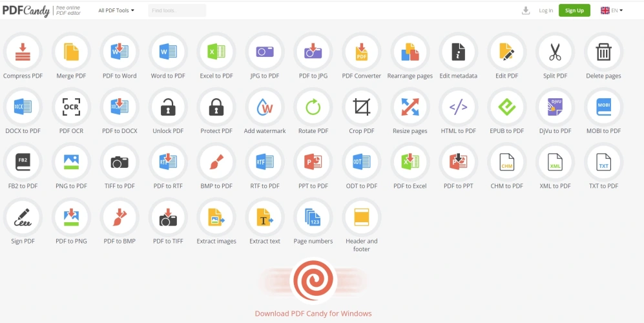Launch the PDF OCR tool
Screen dimensions: 644x323
(71, 107)
